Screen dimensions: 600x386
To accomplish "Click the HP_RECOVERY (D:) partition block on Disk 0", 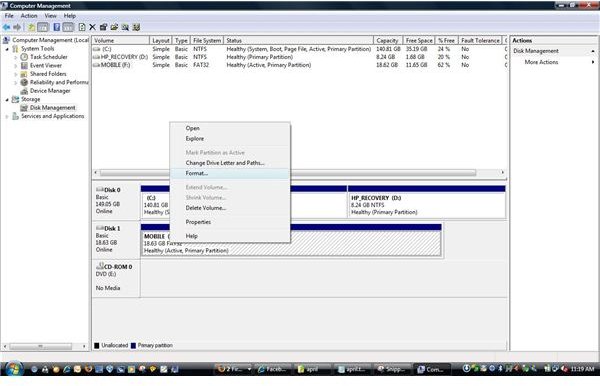I will click(427, 202).
